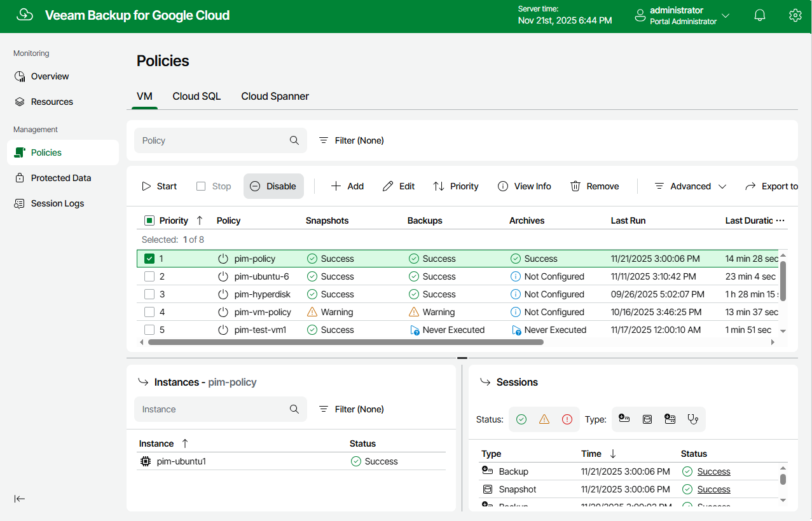
Task: Filter sessions by Health check stethoscope icon
Action: pyautogui.click(x=693, y=419)
